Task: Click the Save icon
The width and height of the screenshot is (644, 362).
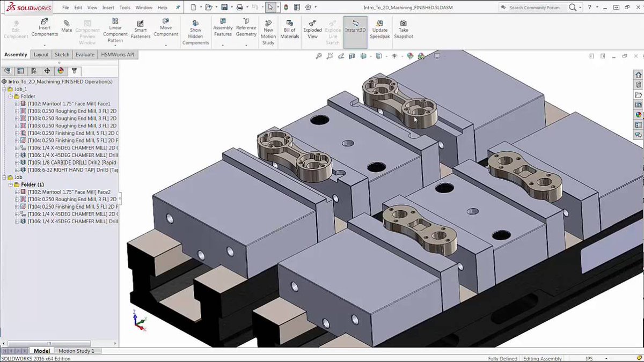Action: pyautogui.click(x=224, y=8)
